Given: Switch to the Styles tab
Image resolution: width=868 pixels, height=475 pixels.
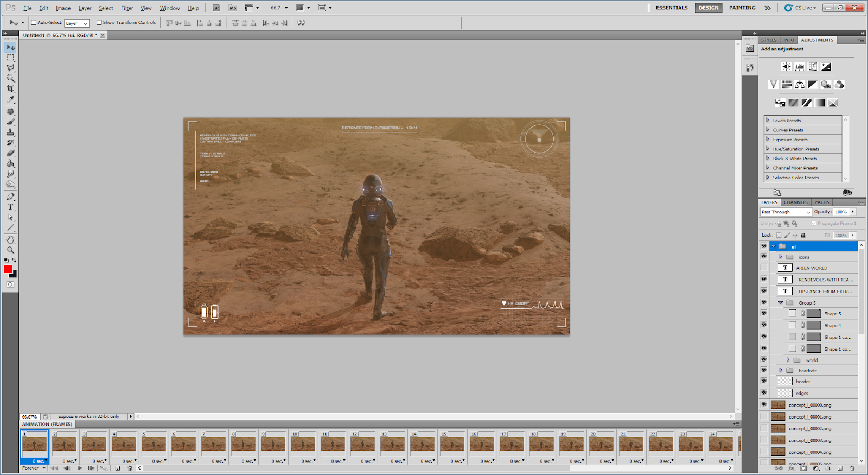Looking at the screenshot, I should [769, 40].
